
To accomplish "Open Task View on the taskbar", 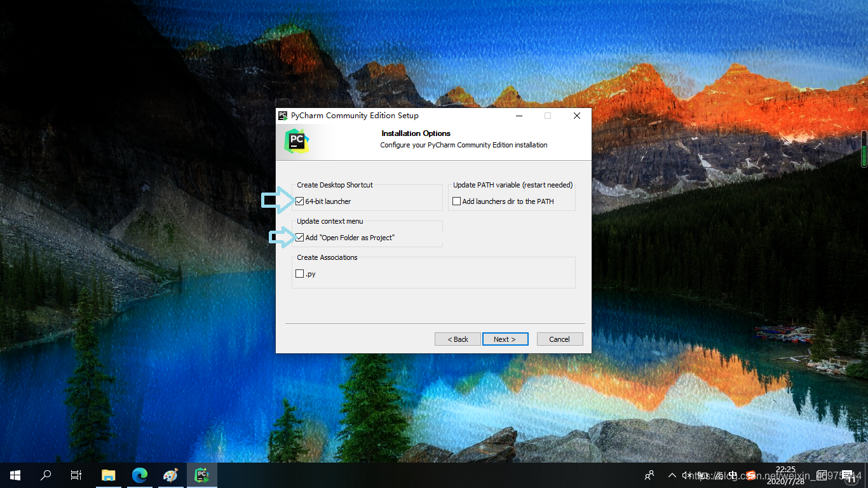I will [x=76, y=475].
